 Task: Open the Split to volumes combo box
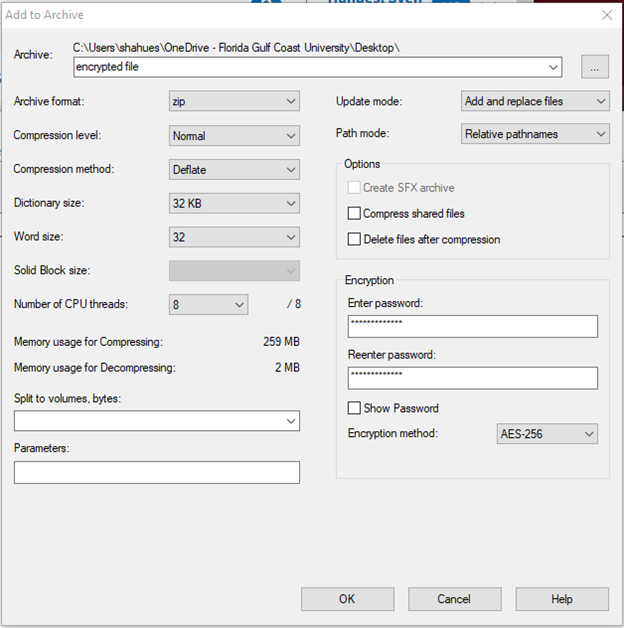[156, 421]
